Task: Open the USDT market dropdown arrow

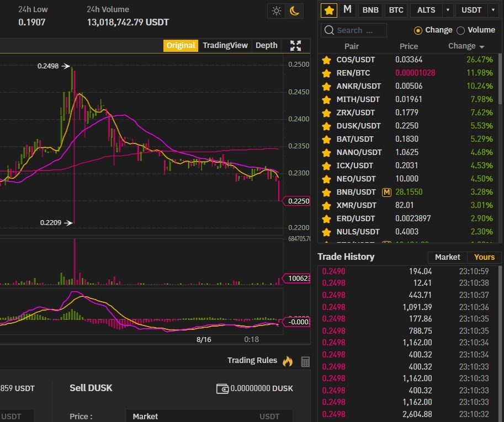Action: [493, 10]
